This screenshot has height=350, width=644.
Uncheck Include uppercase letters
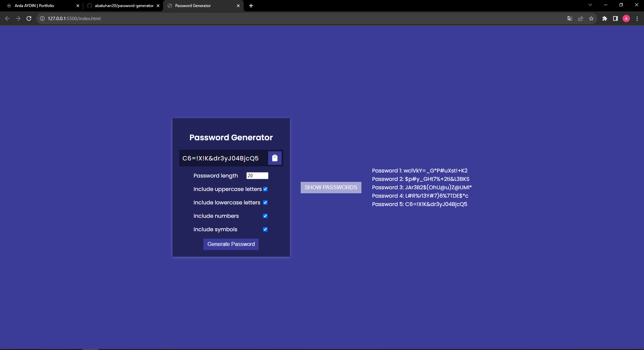(265, 189)
